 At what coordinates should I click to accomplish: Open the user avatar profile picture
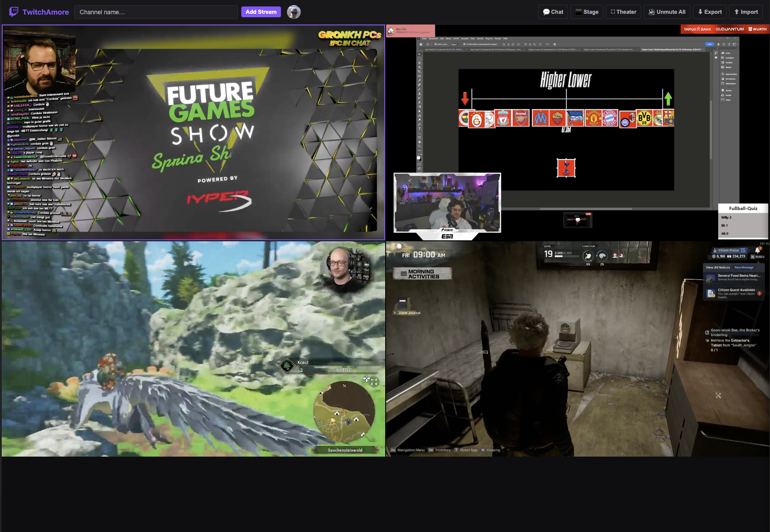pos(294,12)
